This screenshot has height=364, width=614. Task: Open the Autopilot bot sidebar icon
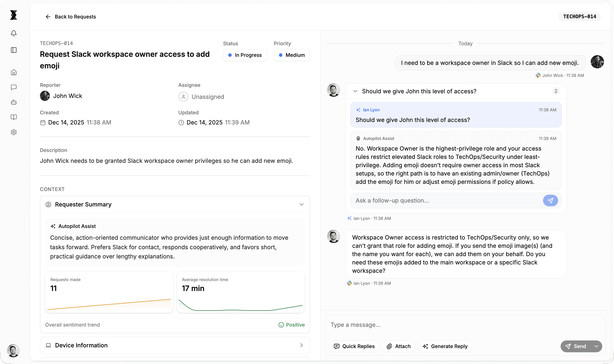click(x=14, y=102)
